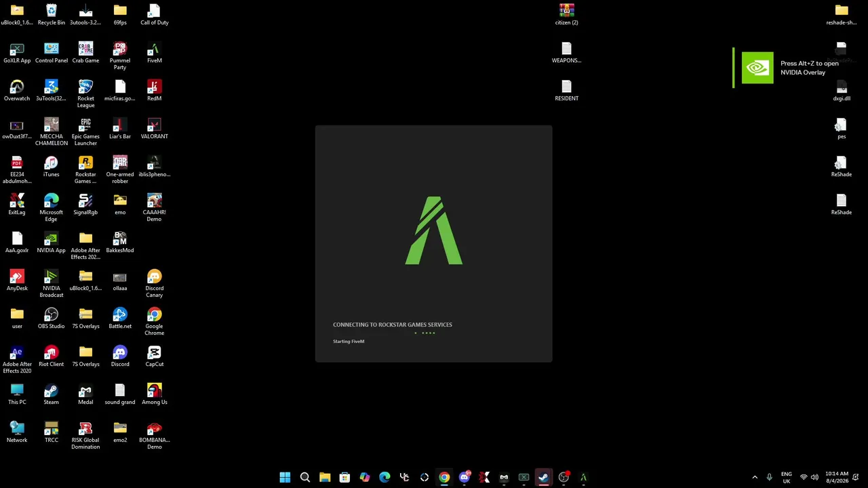Open the Epic Games Launcher icon

click(x=85, y=131)
